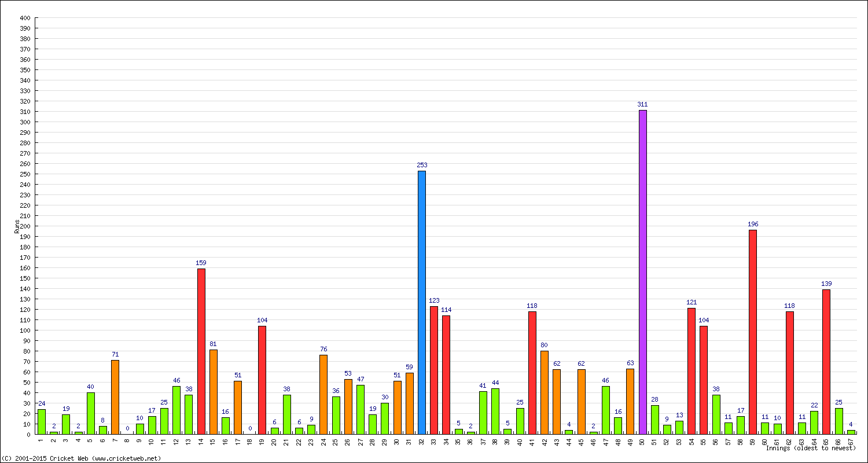Select the value label '47' at innings 27
The height and width of the screenshot is (463, 868).
pyautogui.click(x=361, y=380)
